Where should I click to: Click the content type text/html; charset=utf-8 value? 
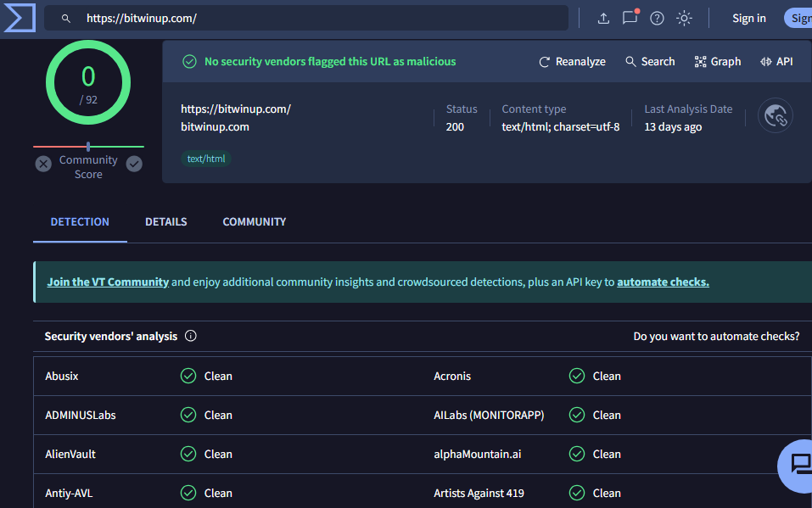click(x=560, y=127)
